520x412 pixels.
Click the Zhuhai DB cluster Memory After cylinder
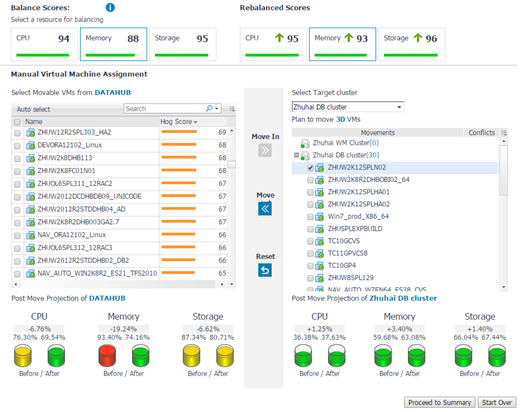click(x=416, y=355)
